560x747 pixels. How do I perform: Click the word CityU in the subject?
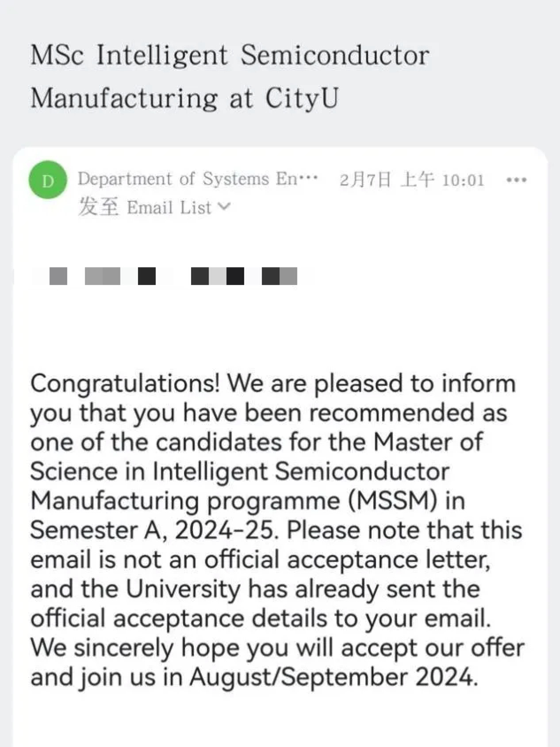[302, 98]
